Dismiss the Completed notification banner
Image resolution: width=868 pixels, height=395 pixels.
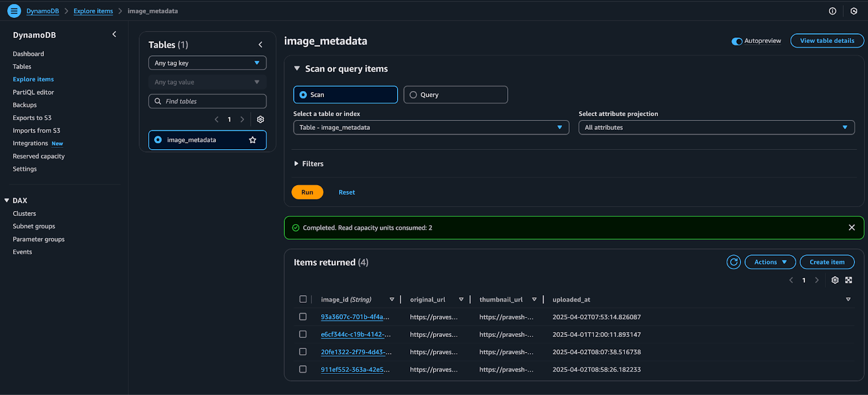[851, 228]
